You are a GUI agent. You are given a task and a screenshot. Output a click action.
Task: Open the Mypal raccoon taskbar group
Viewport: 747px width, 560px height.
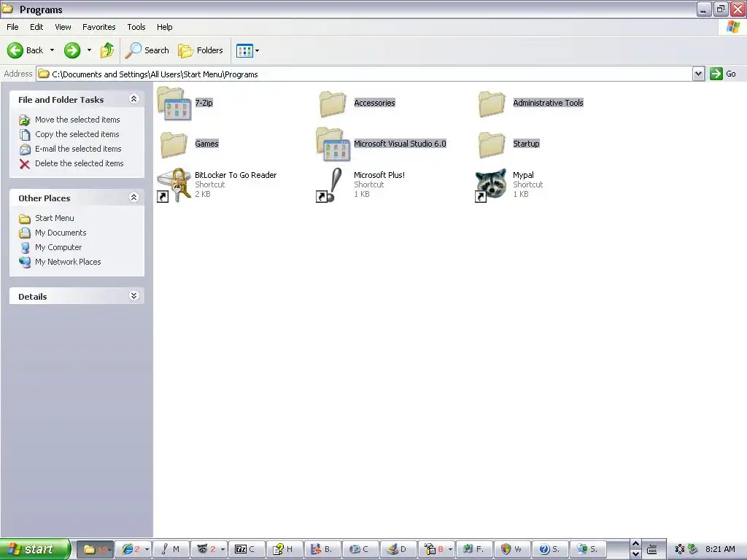tap(205, 550)
